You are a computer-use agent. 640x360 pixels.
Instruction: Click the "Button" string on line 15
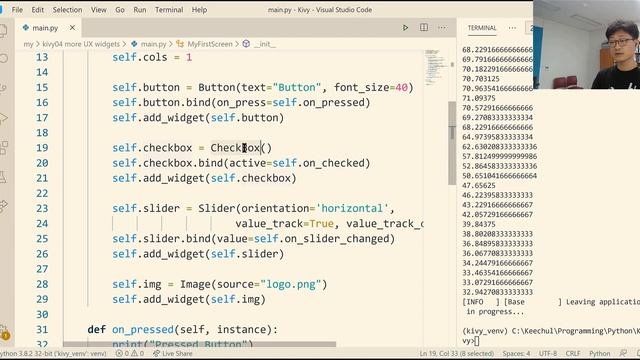(297, 87)
